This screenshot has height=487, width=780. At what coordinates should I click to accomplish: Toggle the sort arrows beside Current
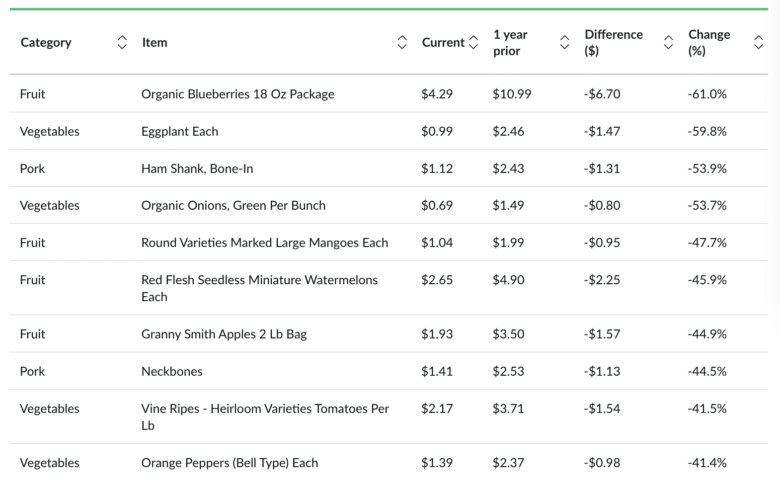click(473, 42)
